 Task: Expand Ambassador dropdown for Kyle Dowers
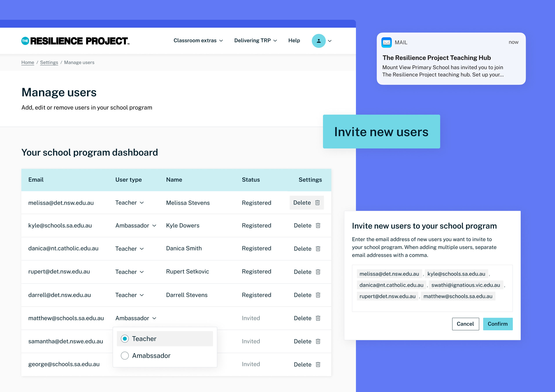136,226
